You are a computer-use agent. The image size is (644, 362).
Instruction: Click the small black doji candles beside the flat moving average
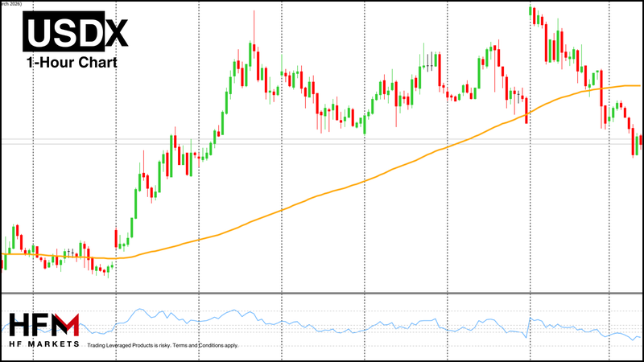pyautogui.click(x=71, y=253)
